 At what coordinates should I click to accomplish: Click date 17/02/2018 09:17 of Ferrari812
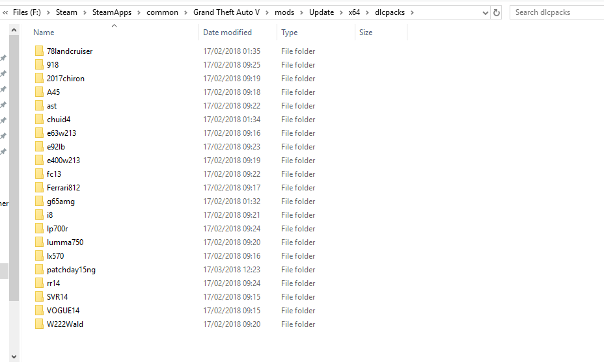[x=232, y=188]
